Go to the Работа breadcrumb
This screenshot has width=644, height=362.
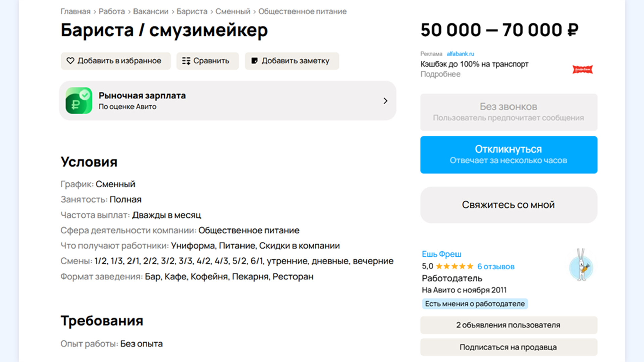112,11
